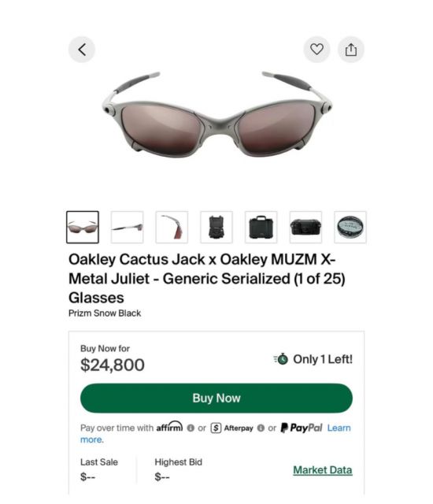Screen dimensions: 433x504
Task: Select the open case thumbnail
Action: coord(216,228)
